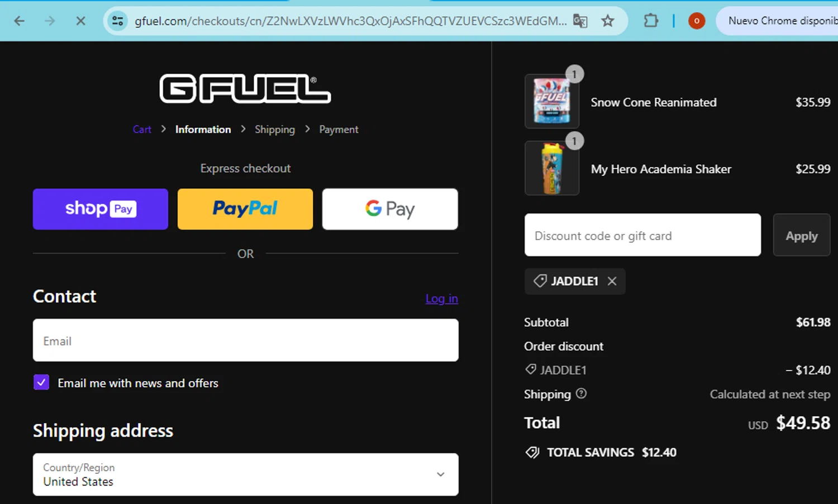Focus Discount code or gift card field
Image resolution: width=838 pixels, height=504 pixels.
coord(642,235)
